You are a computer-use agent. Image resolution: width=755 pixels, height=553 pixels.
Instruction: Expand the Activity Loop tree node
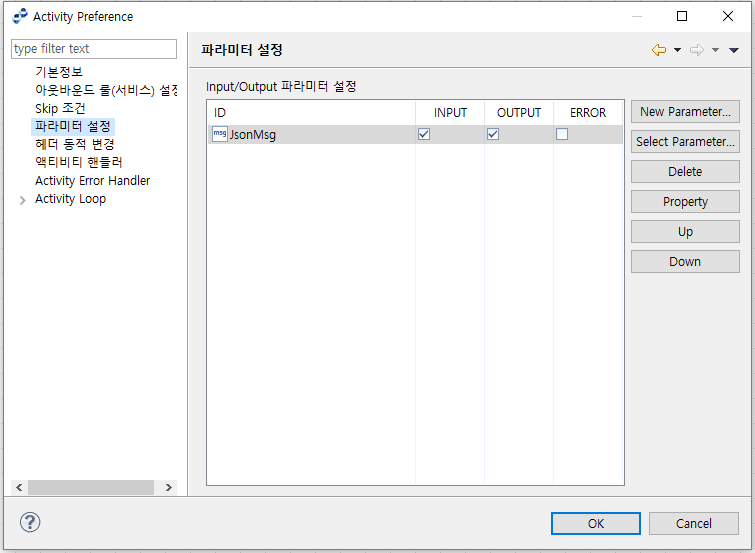[22, 200]
